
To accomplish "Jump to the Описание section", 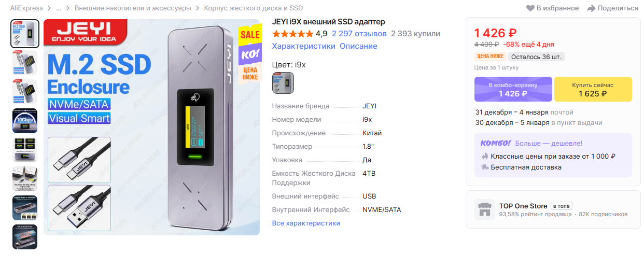I will coord(358,46).
